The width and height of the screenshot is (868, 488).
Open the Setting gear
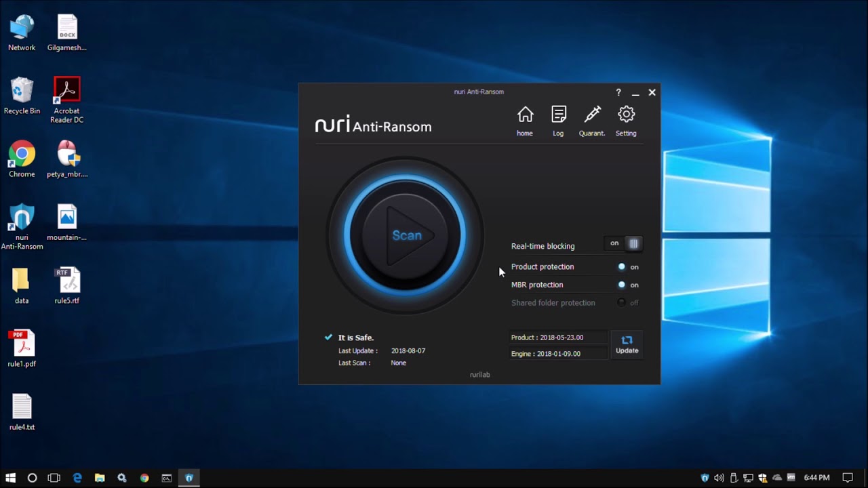point(626,121)
